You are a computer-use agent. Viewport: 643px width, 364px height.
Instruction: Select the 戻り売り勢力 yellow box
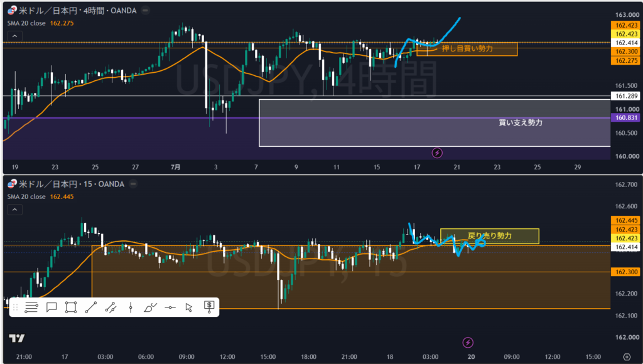490,236
